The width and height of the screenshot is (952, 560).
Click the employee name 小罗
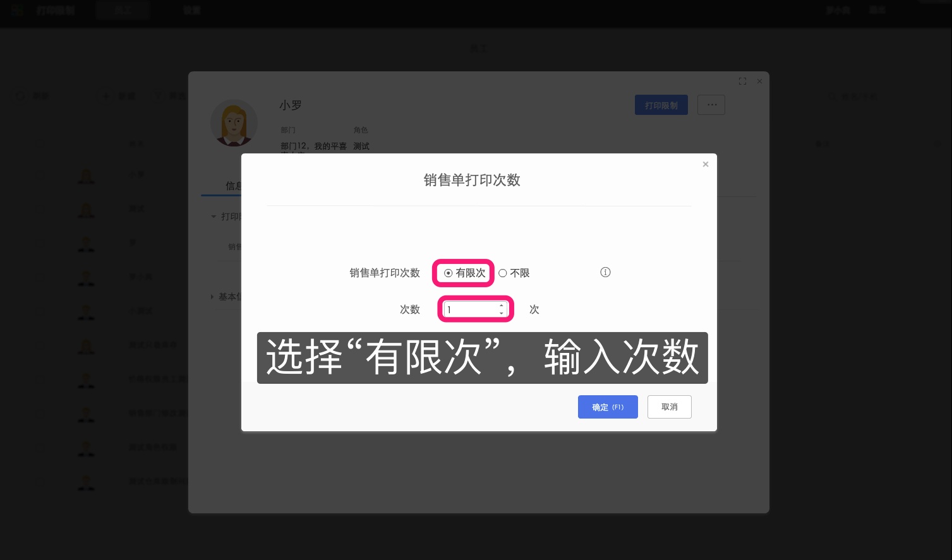click(291, 105)
